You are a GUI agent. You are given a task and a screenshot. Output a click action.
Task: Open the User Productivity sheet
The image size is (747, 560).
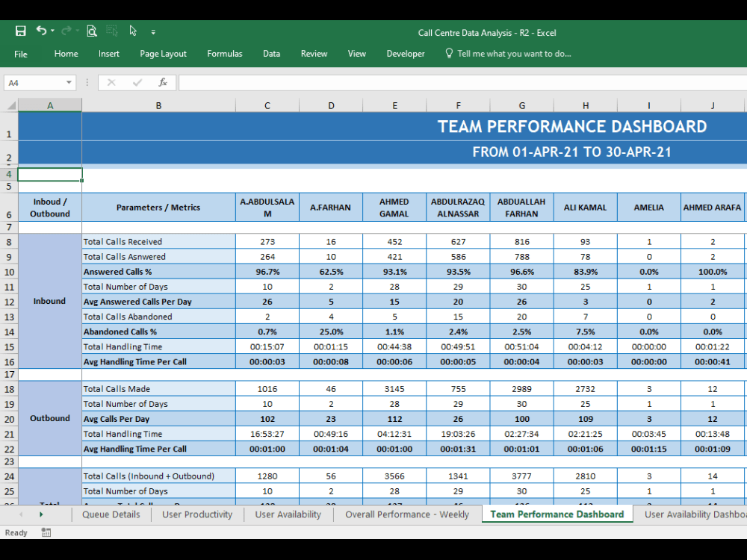coord(196,514)
